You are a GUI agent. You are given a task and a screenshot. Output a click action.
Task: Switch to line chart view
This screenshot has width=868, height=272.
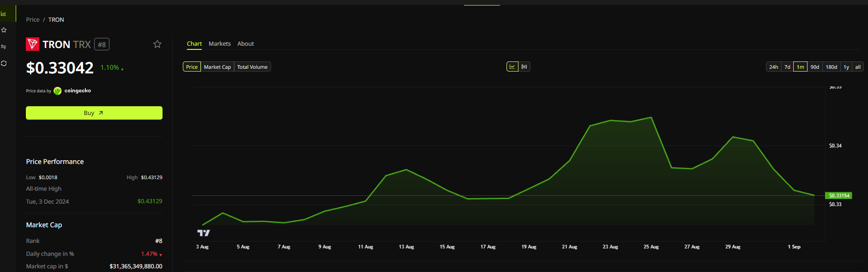512,67
